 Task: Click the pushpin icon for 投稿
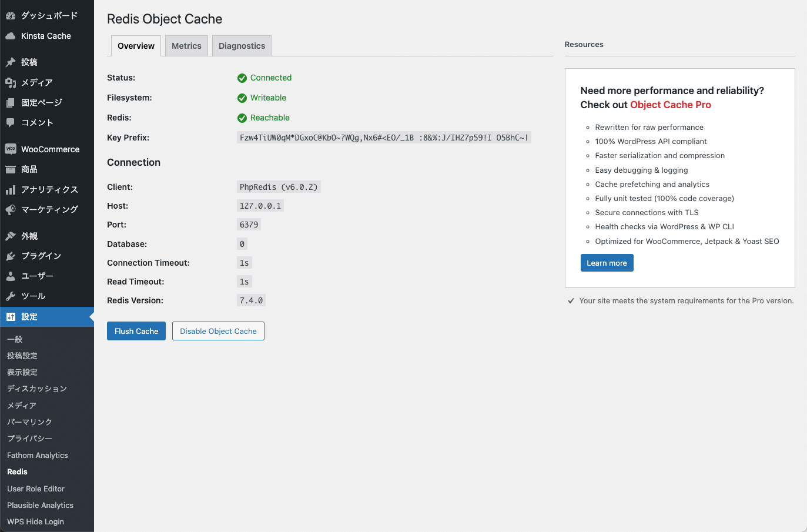point(11,62)
